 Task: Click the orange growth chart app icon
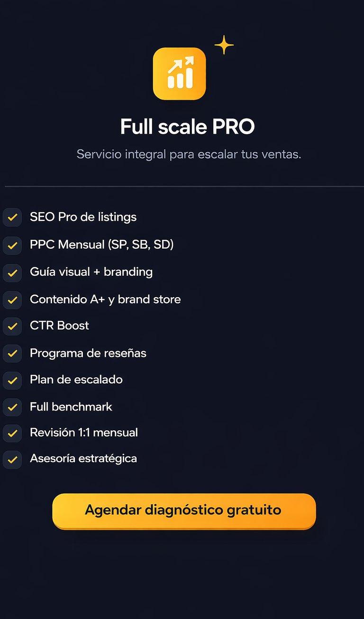coord(179,74)
